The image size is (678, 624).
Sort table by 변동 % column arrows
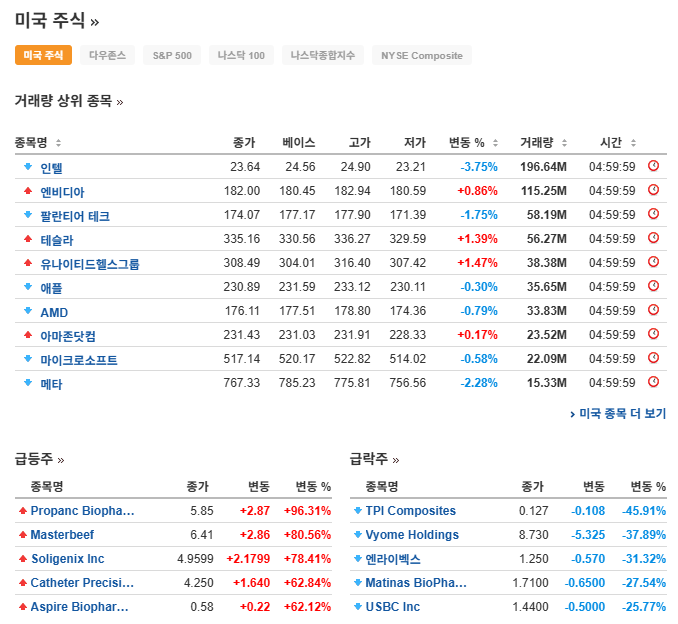point(496,143)
